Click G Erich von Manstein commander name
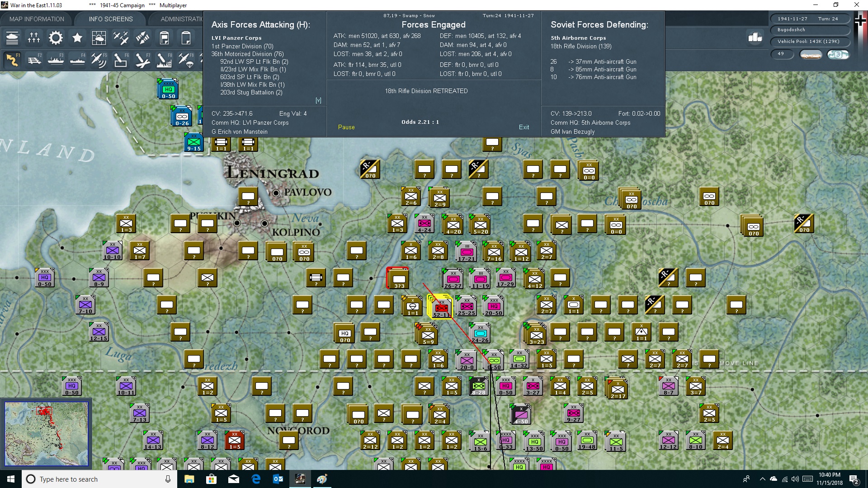Screen dimensions: 868x488 tap(239, 131)
